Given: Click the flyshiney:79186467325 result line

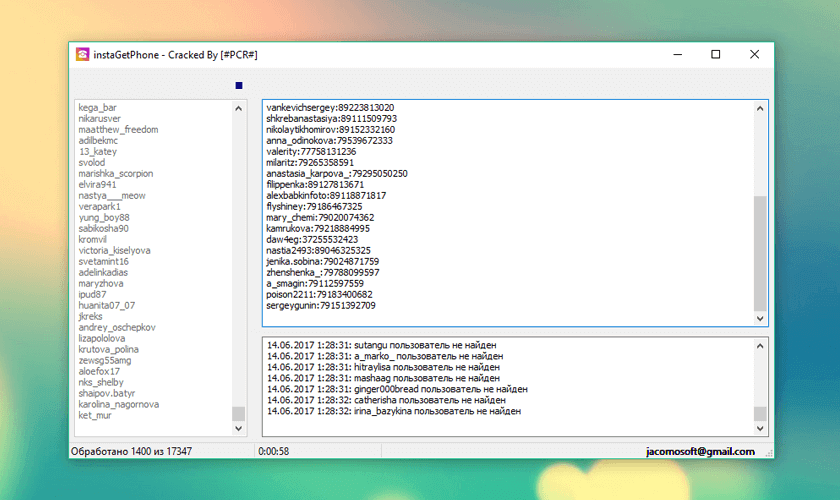Looking at the screenshot, I should coord(314,206).
